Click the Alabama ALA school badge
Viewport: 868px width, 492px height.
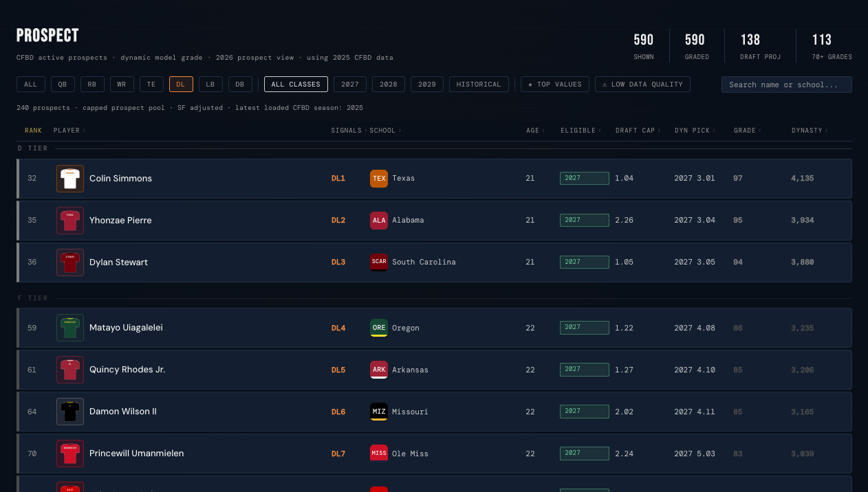379,221
